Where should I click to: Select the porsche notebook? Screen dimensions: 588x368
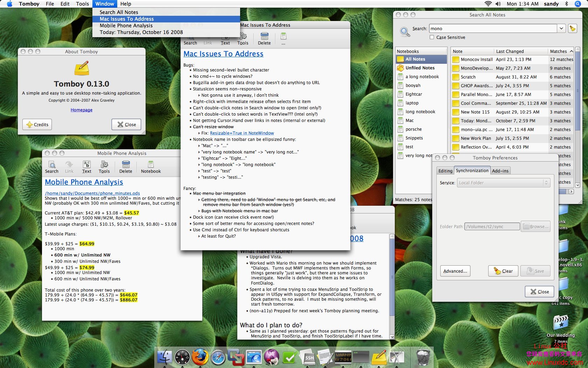click(x=421, y=129)
